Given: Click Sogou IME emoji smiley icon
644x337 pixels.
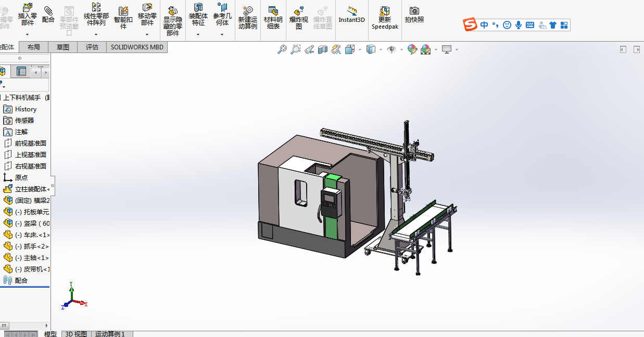Looking at the screenshot, I should (x=507, y=24).
